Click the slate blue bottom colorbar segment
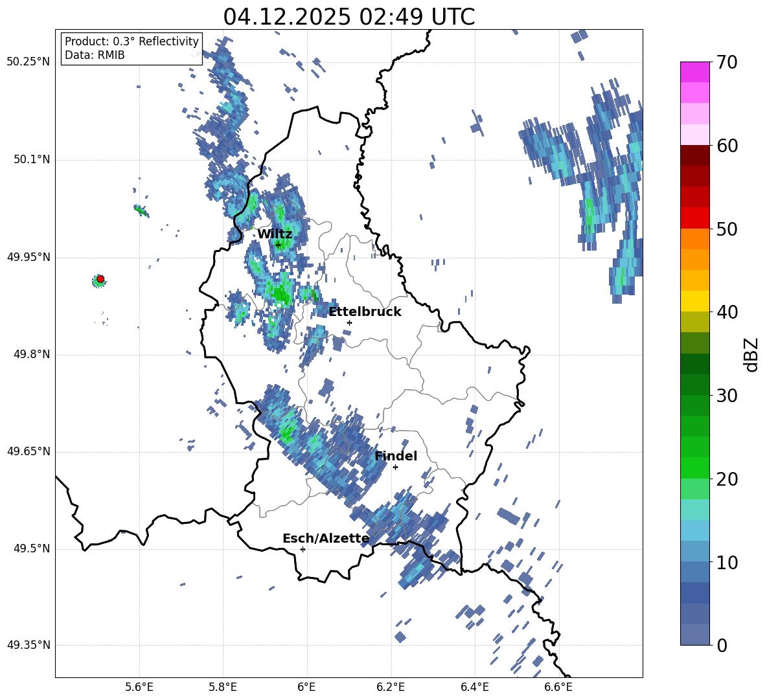Image resolution: width=767 pixels, height=700 pixels. point(694,635)
